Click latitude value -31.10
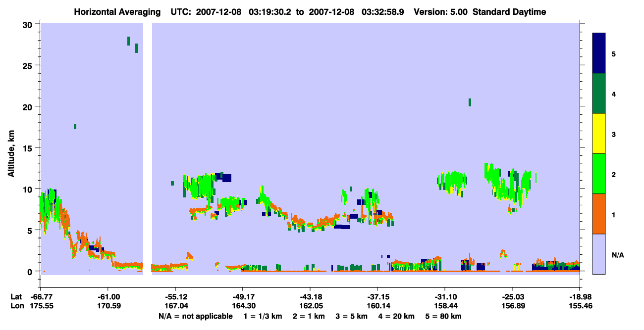This screenshot has width=644, height=330. pos(445,296)
